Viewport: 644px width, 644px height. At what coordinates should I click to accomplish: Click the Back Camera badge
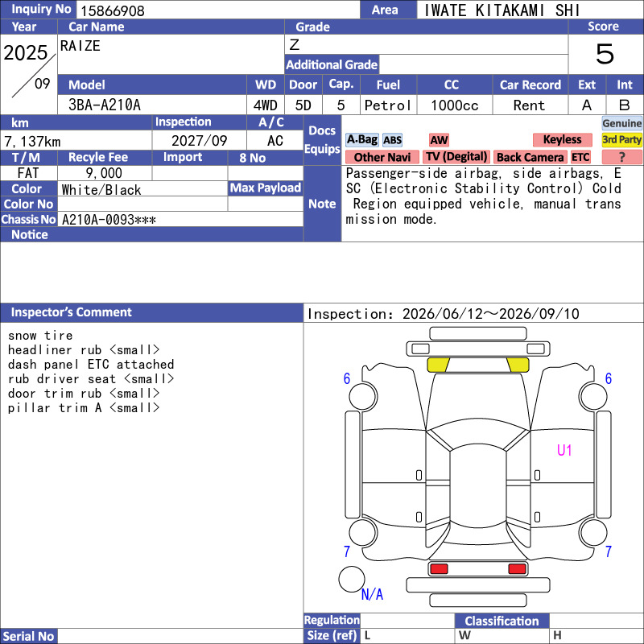click(x=530, y=157)
